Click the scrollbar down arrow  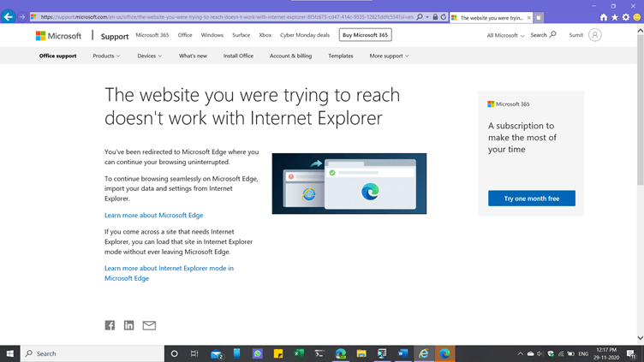(x=641, y=338)
